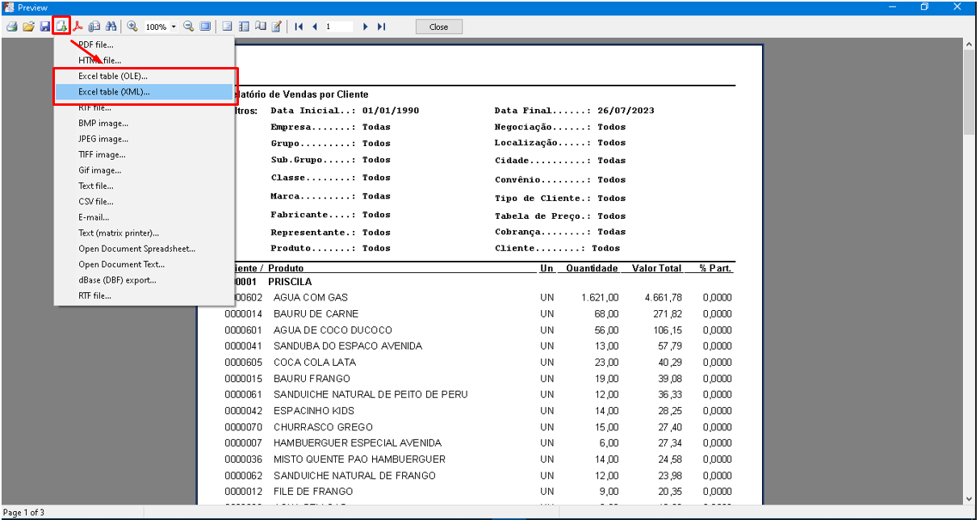
Task: Go to the previous page
Action: 315,27
